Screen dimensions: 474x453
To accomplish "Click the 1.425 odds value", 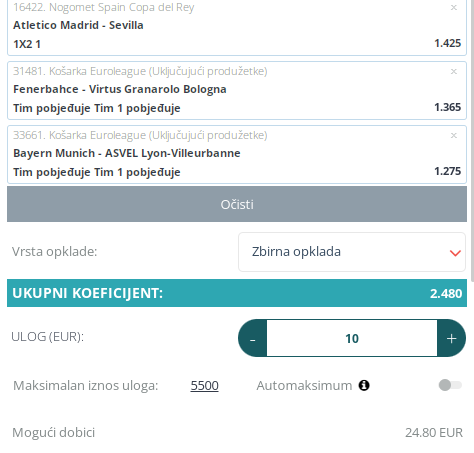I will click(x=448, y=43).
